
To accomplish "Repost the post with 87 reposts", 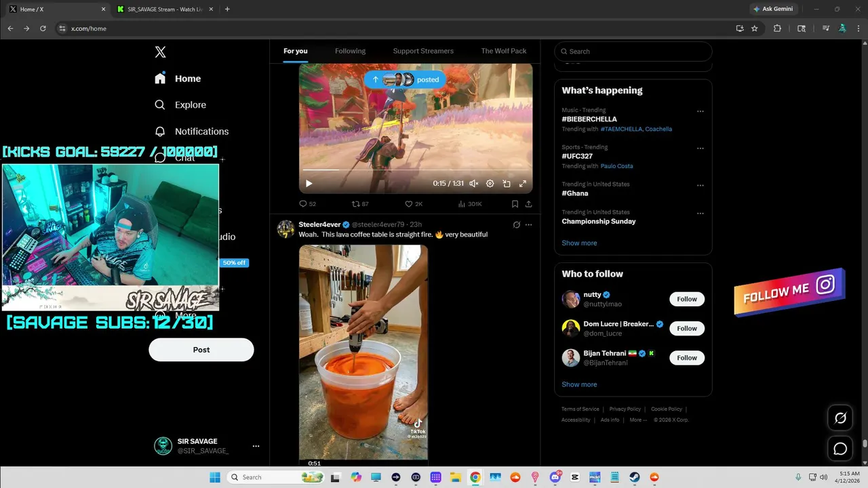I will [x=360, y=204].
